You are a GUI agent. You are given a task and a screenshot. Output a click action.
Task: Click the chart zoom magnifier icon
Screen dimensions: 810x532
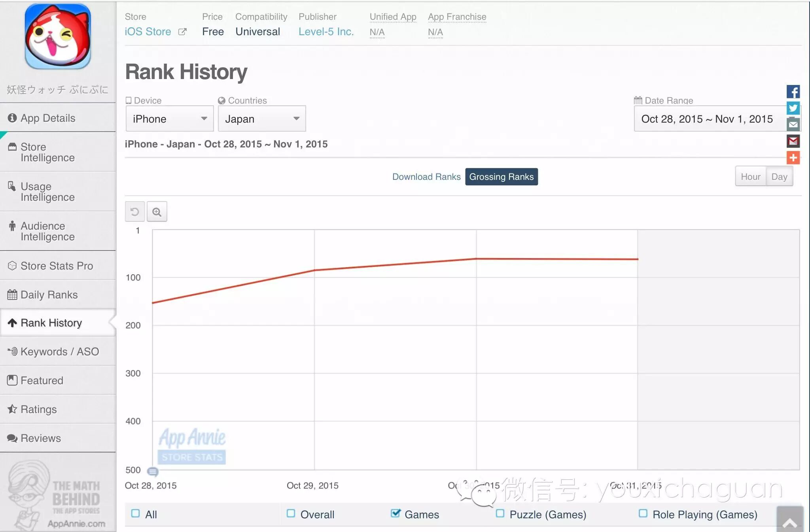(x=157, y=212)
